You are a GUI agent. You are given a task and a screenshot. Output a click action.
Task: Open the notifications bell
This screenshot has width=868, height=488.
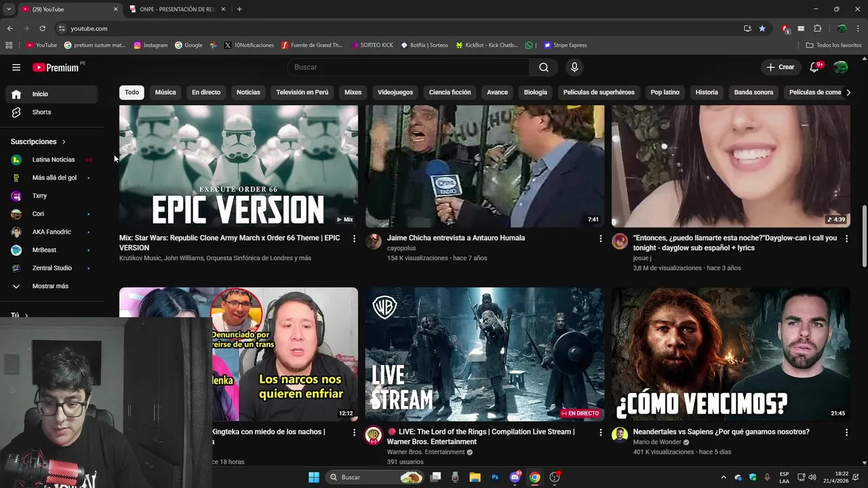coord(816,67)
